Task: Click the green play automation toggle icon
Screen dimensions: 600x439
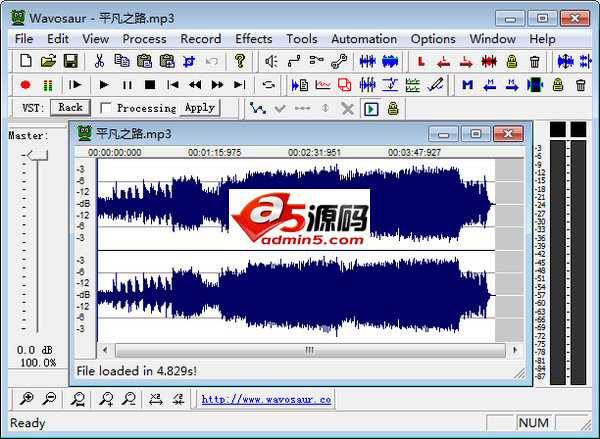Action: pos(371,109)
